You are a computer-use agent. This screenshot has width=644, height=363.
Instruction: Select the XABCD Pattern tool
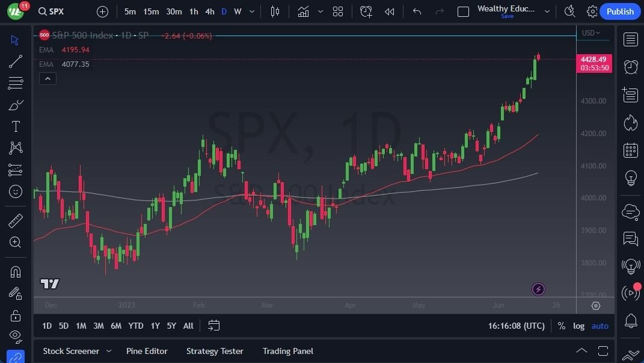[x=16, y=148]
